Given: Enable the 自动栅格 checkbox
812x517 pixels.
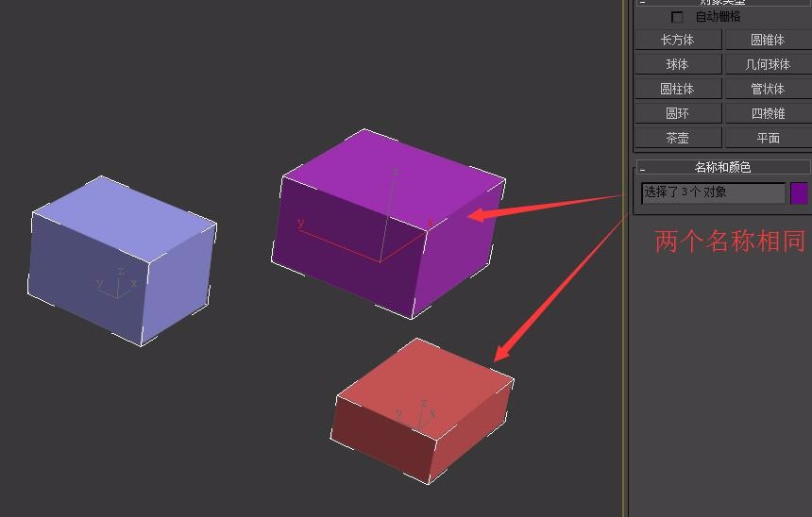Looking at the screenshot, I should click(677, 17).
